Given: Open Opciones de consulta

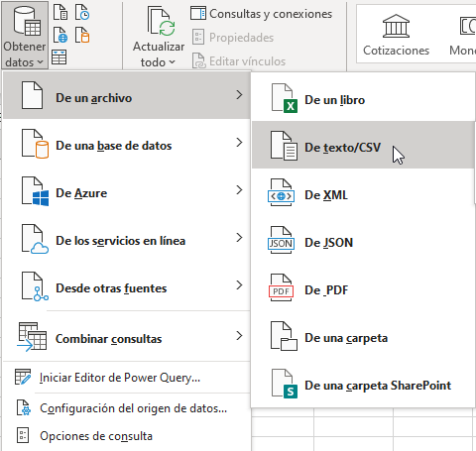Looking at the screenshot, I should (127, 436).
